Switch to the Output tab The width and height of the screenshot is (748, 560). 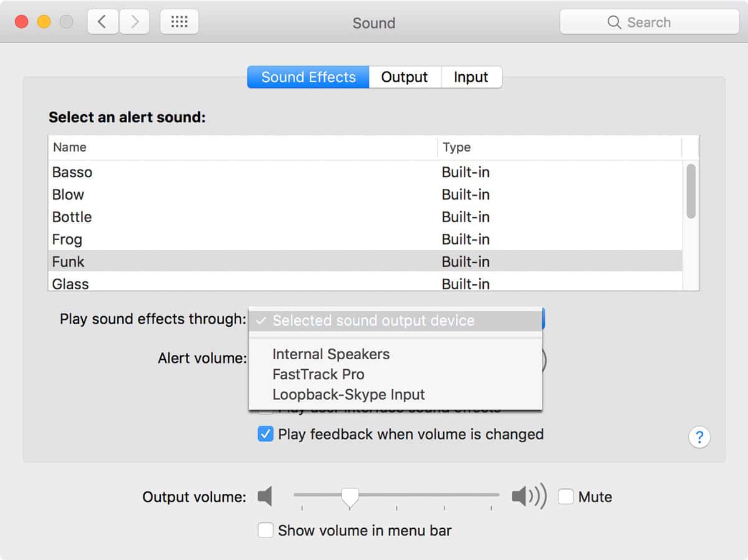click(x=405, y=77)
